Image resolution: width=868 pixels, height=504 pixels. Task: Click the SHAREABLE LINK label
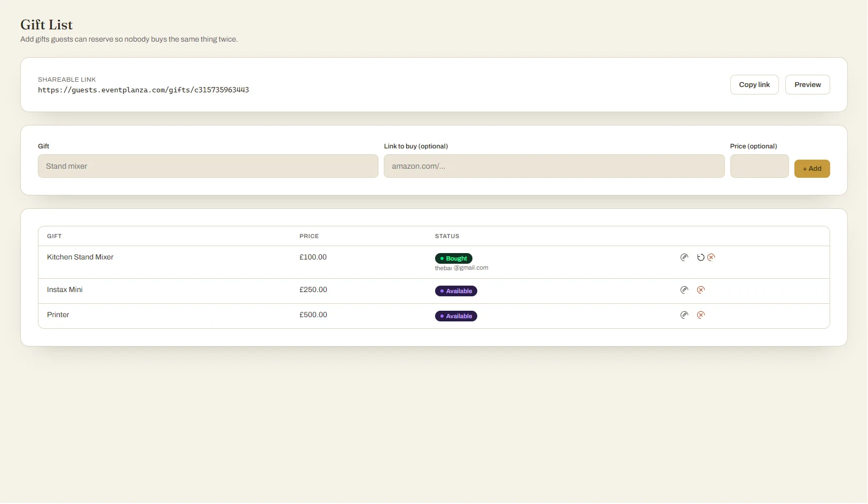point(67,80)
